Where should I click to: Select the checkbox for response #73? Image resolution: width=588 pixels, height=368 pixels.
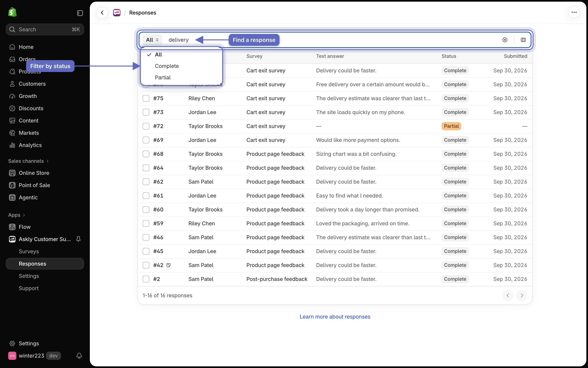coord(146,112)
